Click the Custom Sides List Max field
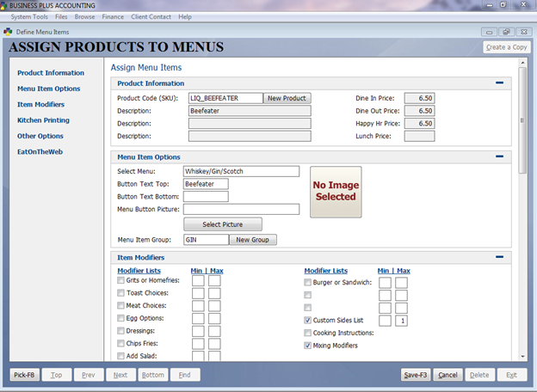Image resolution: width=537 pixels, height=392 pixels. tap(401, 321)
